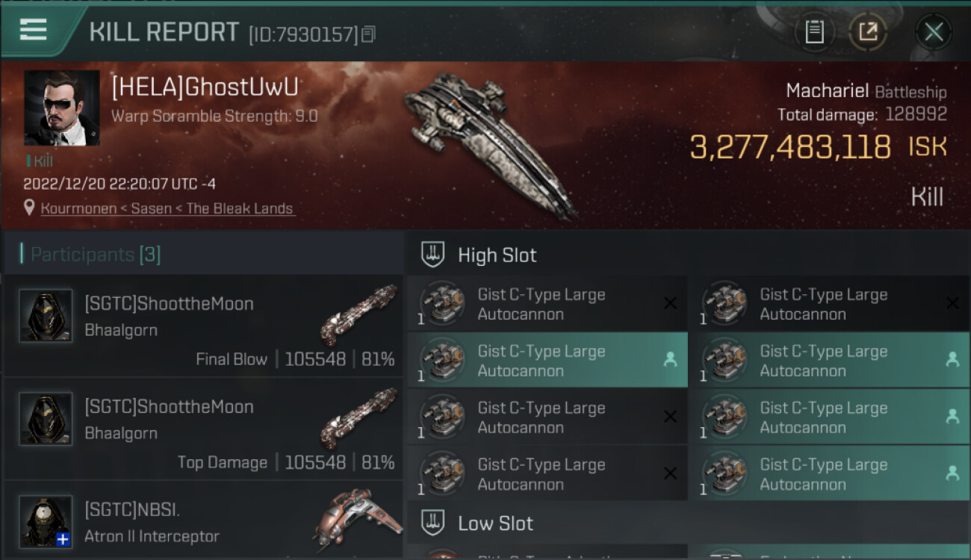971x560 pixels.
Task: Share the kill report
Action: click(x=867, y=32)
